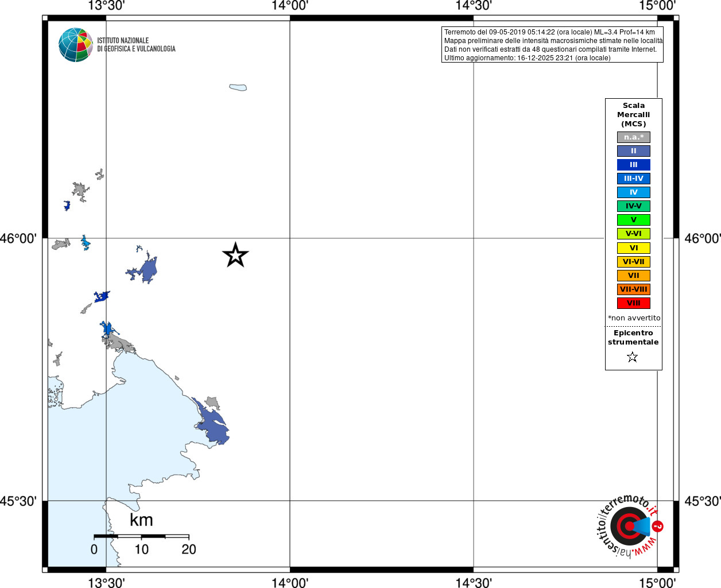Select the VIII red legend swatch
Image resolution: width=721 pixels, height=588 pixels.
click(634, 303)
